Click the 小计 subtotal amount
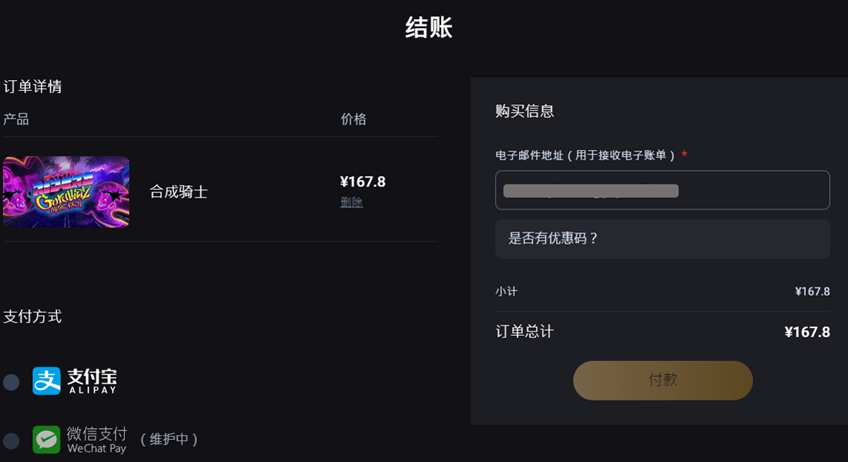848x462 pixels. [812, 292]
